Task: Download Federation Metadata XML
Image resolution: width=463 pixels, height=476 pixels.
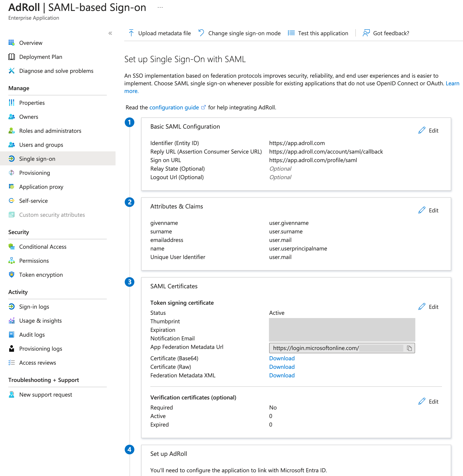Action: pyautogui.click(x=282, y=375)
